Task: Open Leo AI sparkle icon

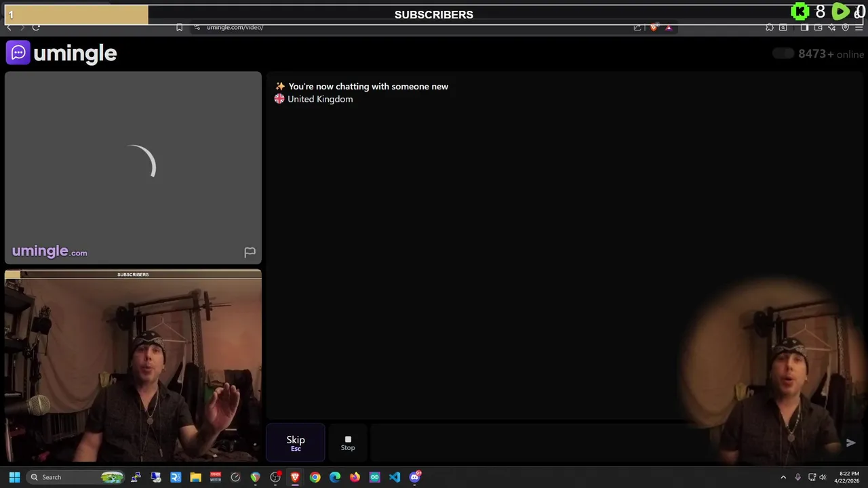Action: (831, 27)
